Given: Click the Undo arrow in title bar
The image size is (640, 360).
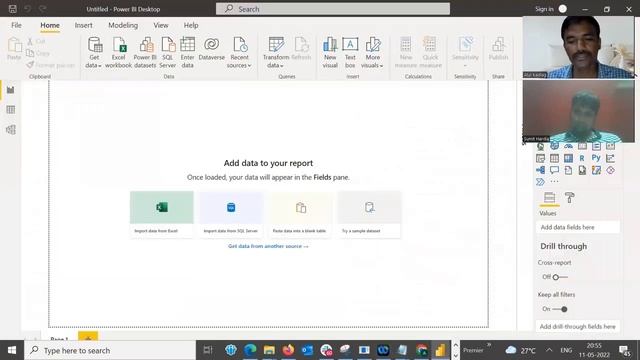Looking at the screenshot, I should [27, 9].
